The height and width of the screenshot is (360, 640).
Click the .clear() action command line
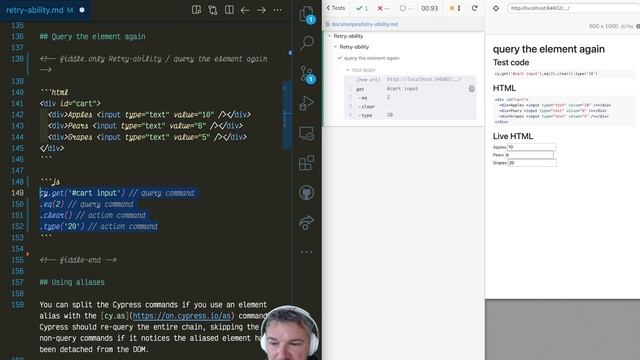pos(92,215)
